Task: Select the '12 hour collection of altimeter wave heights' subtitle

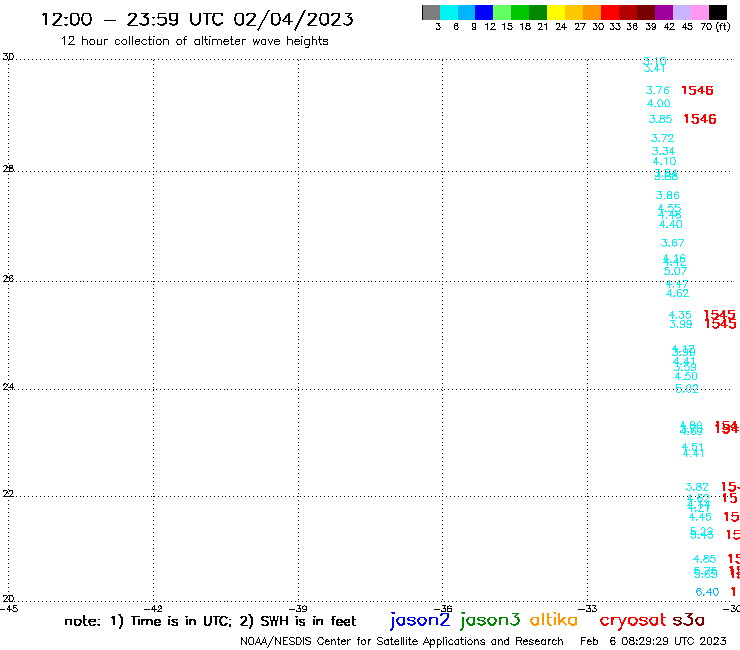Action: 194,41
